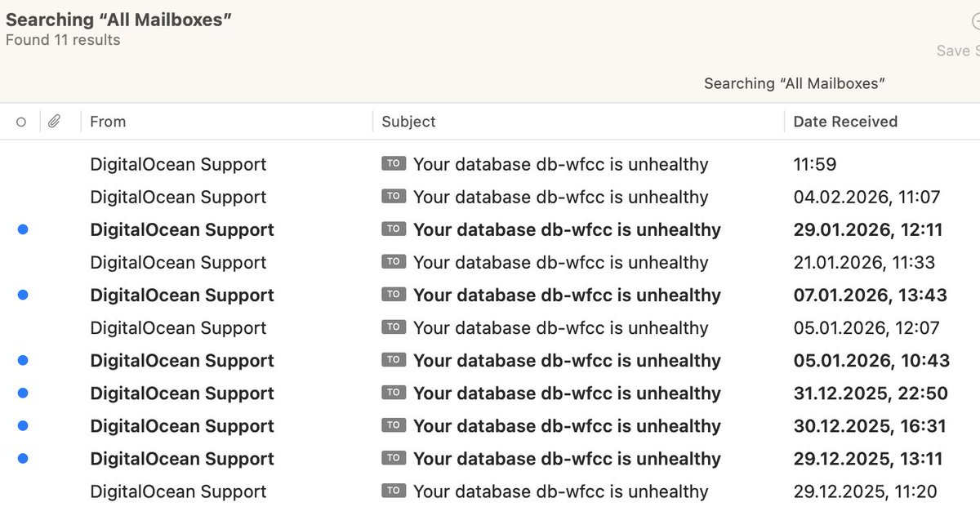Select the email received 29.12.2025, 11:20
The width and height of the screenshot is (980, 529).
pyautogui.click(x=560, y=491)
